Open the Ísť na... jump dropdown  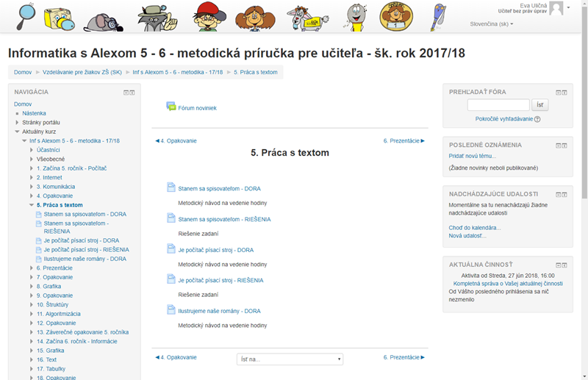[x=290, y=359]
